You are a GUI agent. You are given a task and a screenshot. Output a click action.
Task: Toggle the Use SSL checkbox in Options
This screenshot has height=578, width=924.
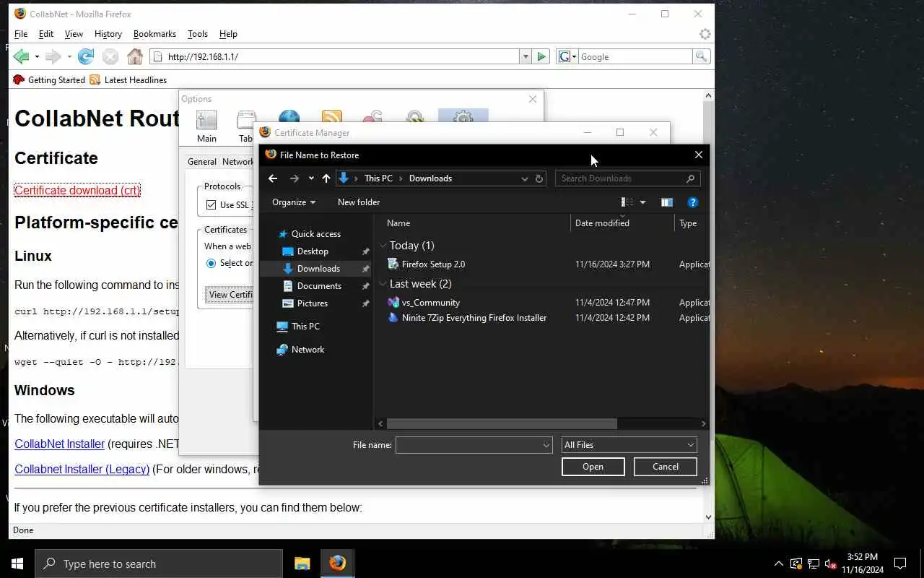coord(211,205)
